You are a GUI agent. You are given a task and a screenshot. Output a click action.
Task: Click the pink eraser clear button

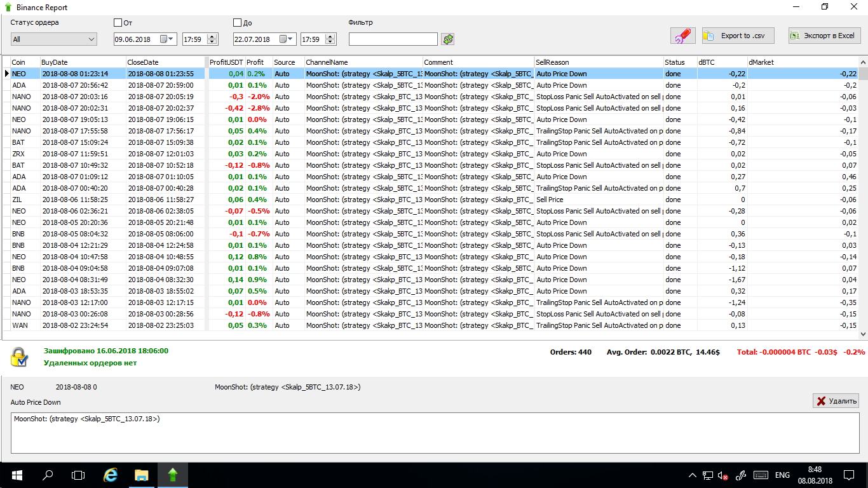pos(683,36)
